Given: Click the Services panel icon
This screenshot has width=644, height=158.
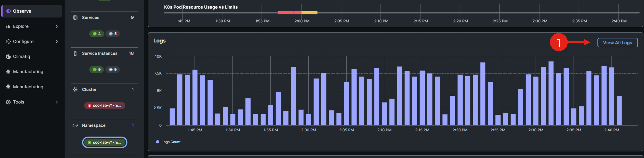Looking at the screenshot, I should (75, 18).
